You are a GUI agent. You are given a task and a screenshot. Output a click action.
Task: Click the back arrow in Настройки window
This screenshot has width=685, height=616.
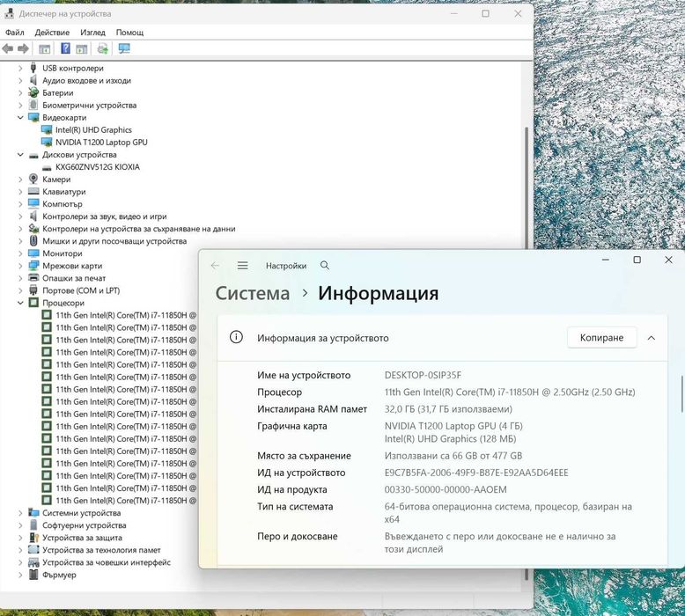[x=215, y=266]
